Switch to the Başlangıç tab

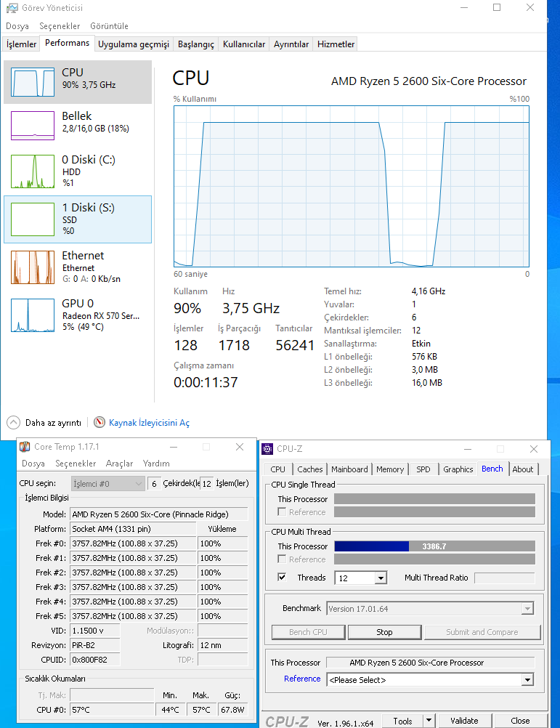click(196, 44)
